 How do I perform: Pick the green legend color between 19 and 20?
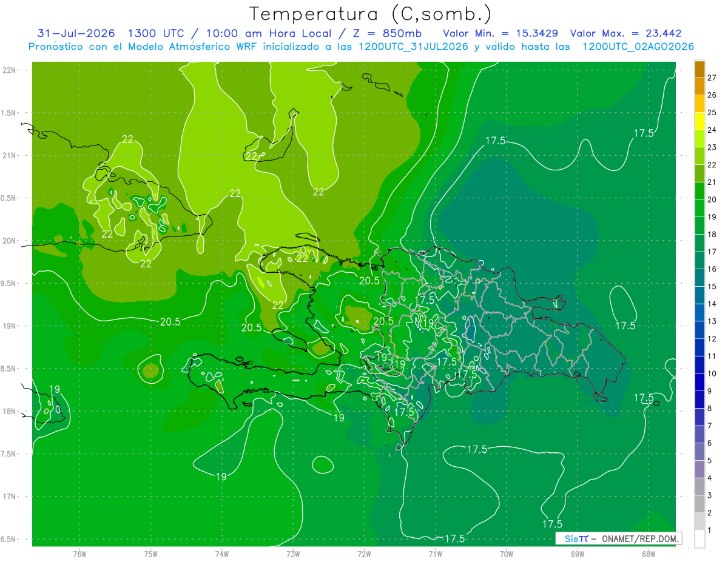tap(699, 209)
